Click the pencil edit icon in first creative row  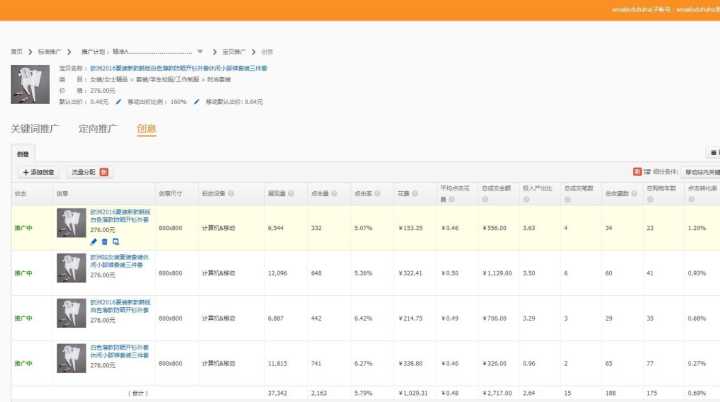coord(94,241)
